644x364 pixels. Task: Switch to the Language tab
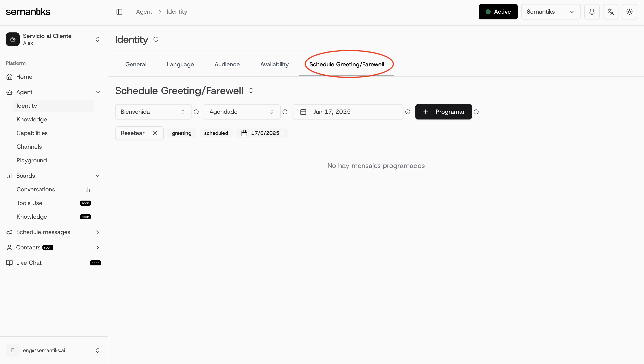[180, 64]
